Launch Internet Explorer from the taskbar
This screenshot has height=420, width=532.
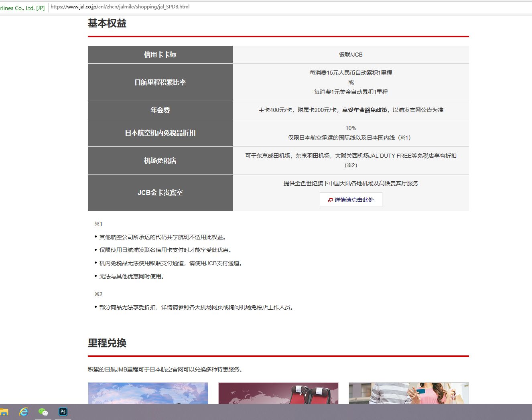pyautogui.click(x=24, y=412)
